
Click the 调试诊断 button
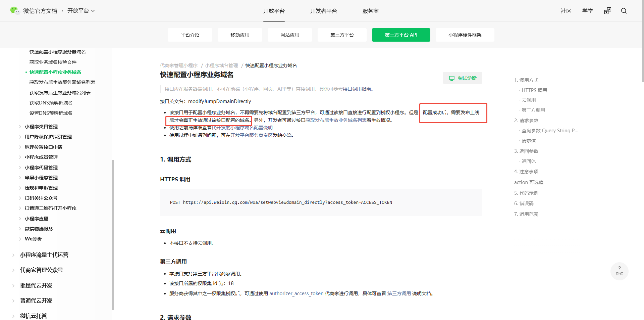[x=463, y=78]
